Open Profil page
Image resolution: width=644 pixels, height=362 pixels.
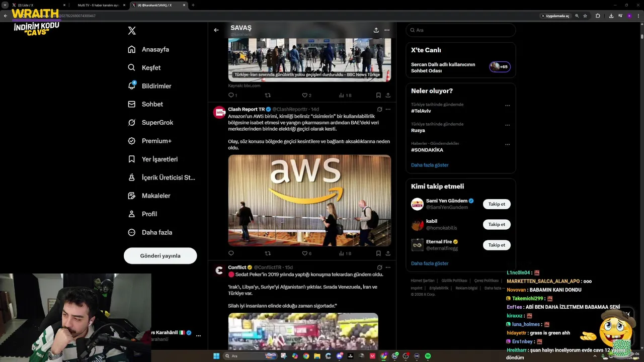142,214
